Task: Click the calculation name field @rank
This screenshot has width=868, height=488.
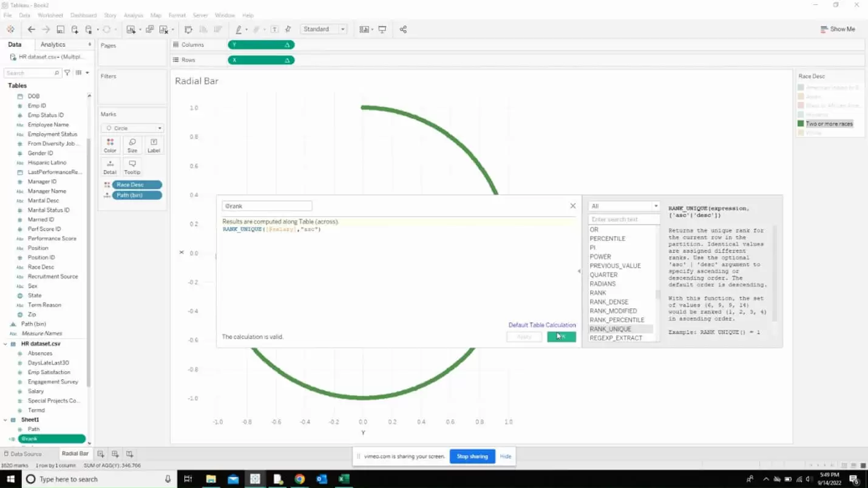Action: [x=267, y=206]
